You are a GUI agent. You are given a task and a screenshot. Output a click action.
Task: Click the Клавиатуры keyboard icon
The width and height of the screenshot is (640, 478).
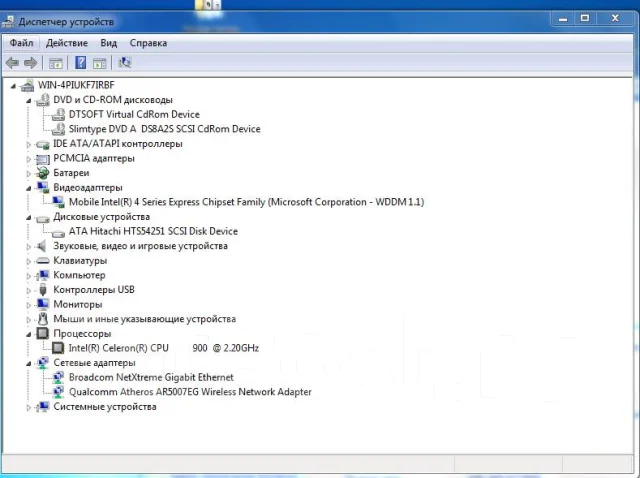(43, 261)
